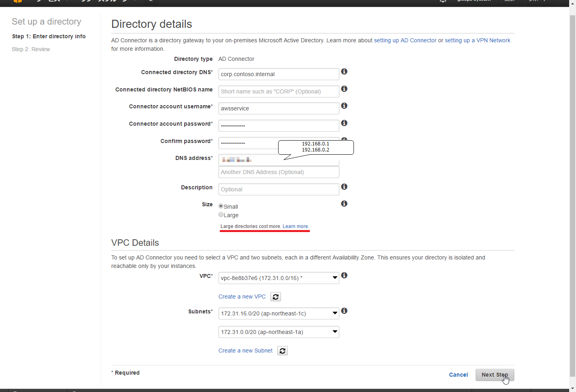Click Create a new Subnet link
The height and width of the screenshot is (392, 576).
[245, 351]
